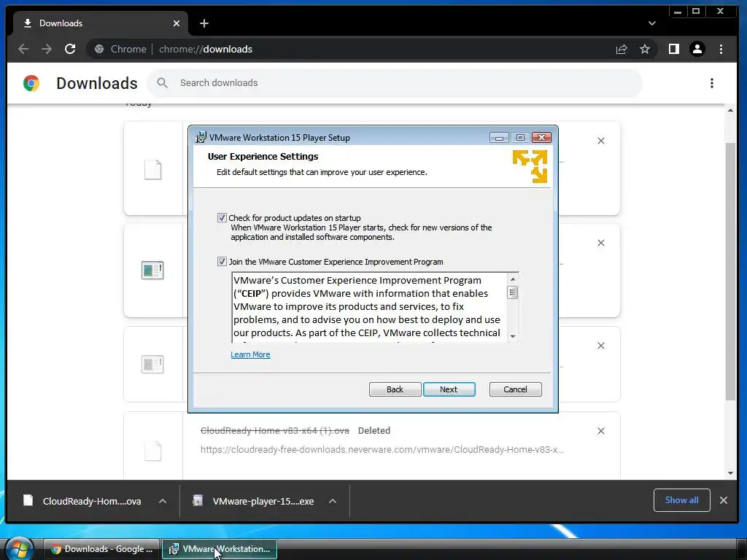Open Chrome profile avatar
The height and width of the screenshot is (560, 747).
pos(697,49)
